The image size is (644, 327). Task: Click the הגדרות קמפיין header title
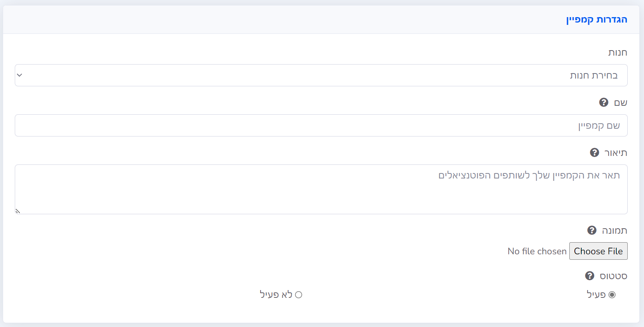click(597, 20)
